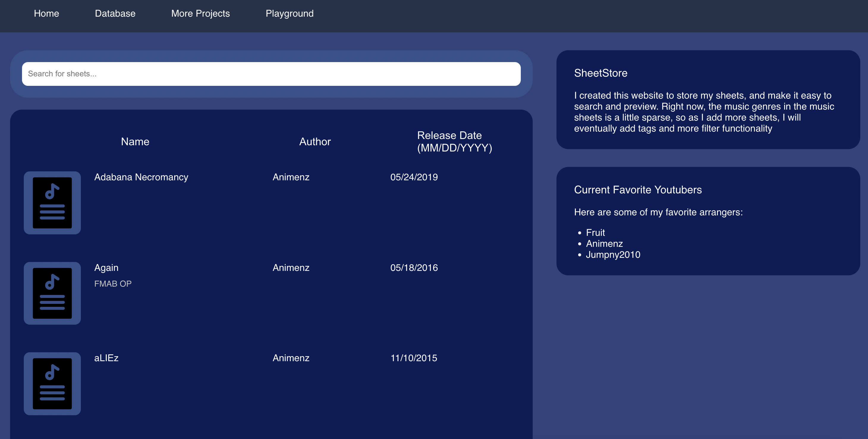Click the SheetStore heading

[x=600, y=73]
